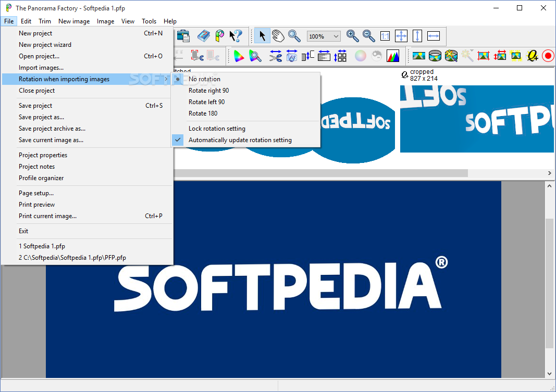Open the New image menu
Screen dimensions: 556x392
click(x=74, y=21)
